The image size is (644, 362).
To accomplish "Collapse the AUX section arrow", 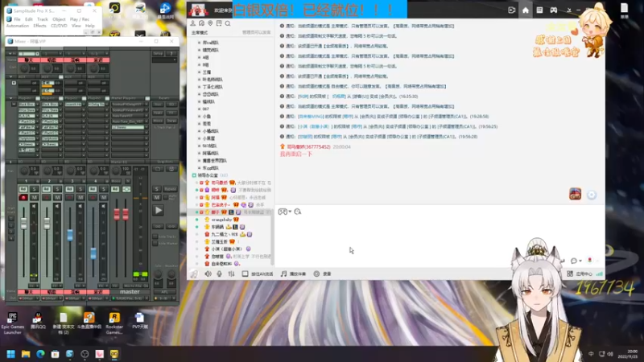I will (x=10, y=76).
